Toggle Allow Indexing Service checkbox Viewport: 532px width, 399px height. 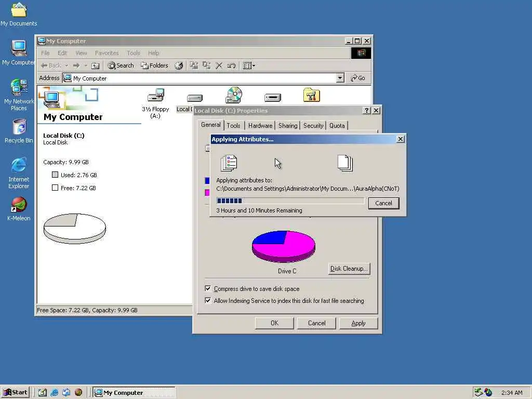click(x=208, y=300)
